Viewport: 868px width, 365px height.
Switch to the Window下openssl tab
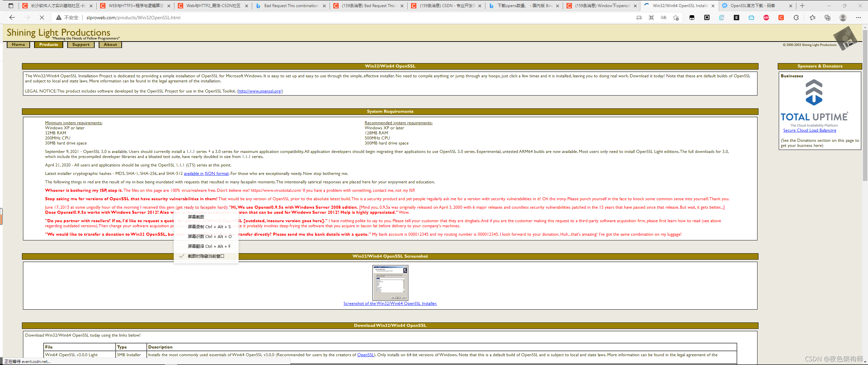[x=602, y=6]
